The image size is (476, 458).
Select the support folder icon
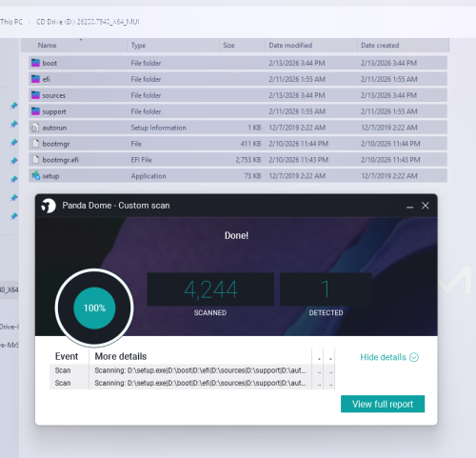(x=35, y=111)
